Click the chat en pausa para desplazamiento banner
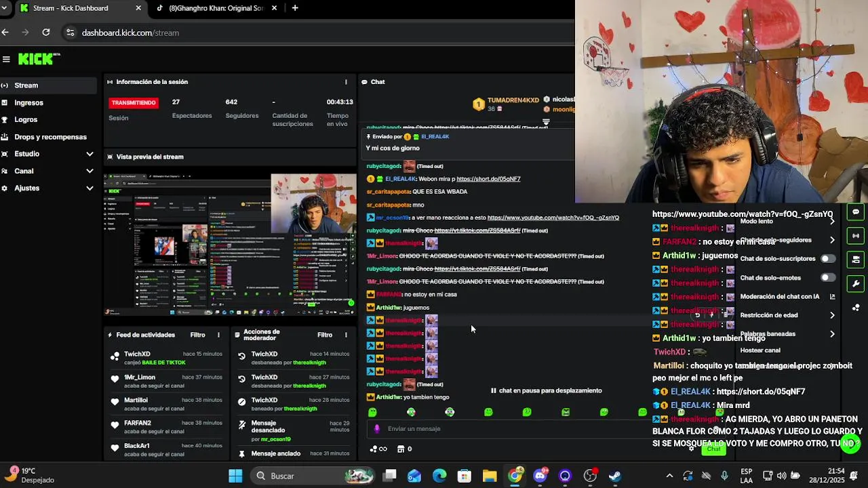 coord(546,390)
